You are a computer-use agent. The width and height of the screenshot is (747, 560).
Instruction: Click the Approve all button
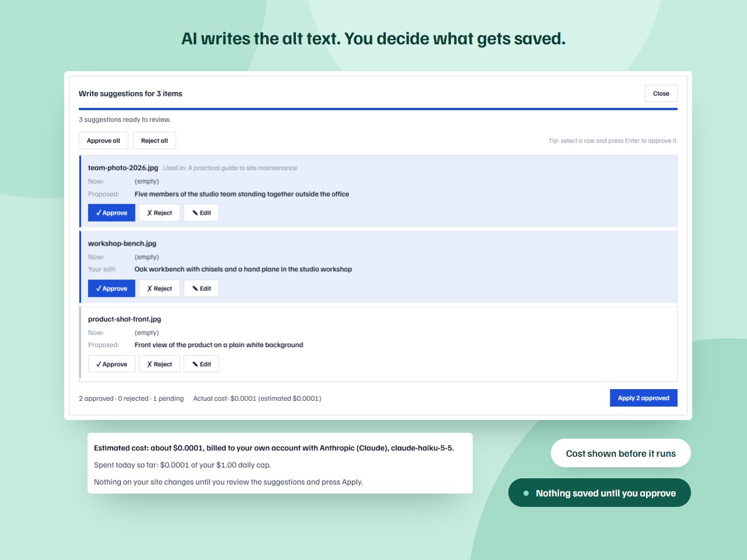point(103,141)
